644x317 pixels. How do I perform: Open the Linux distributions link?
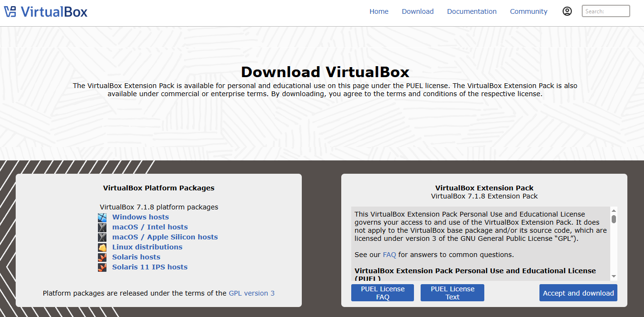coord(147,247)
